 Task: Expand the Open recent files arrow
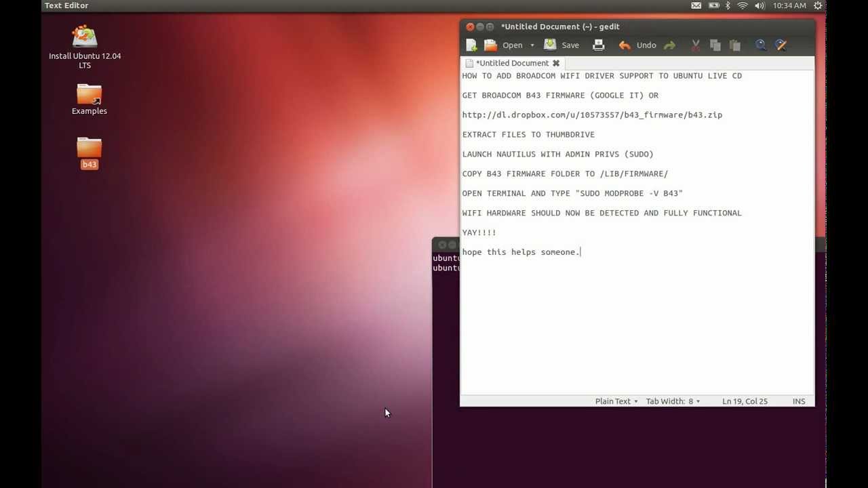click(532, 45)
